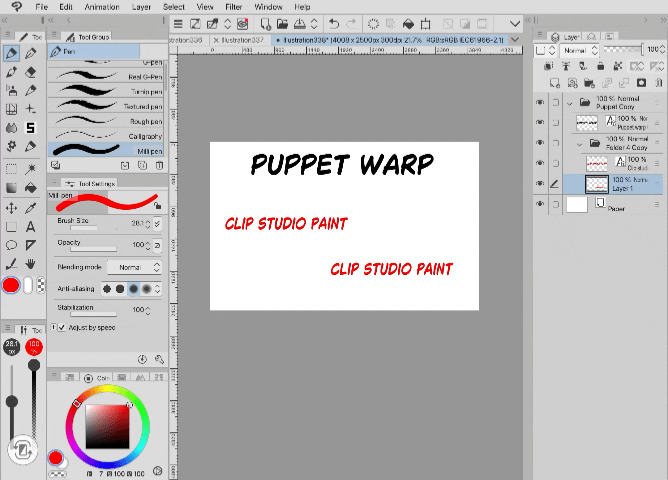The width and height of the screenshot is (668, 480).
Task: Open the Layer menu
Action: pyautogui.click(x=141, y=7)
